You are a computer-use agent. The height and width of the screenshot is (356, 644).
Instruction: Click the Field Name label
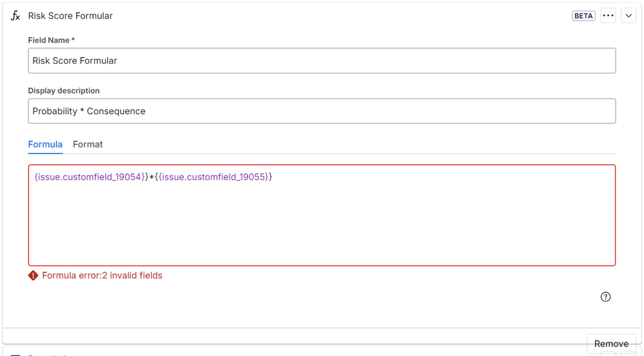click(48, 40)
